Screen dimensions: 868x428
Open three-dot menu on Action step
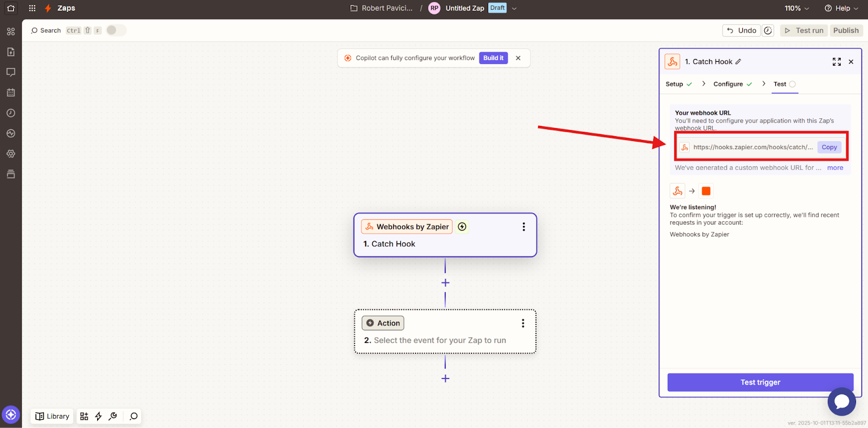[523, 323]
